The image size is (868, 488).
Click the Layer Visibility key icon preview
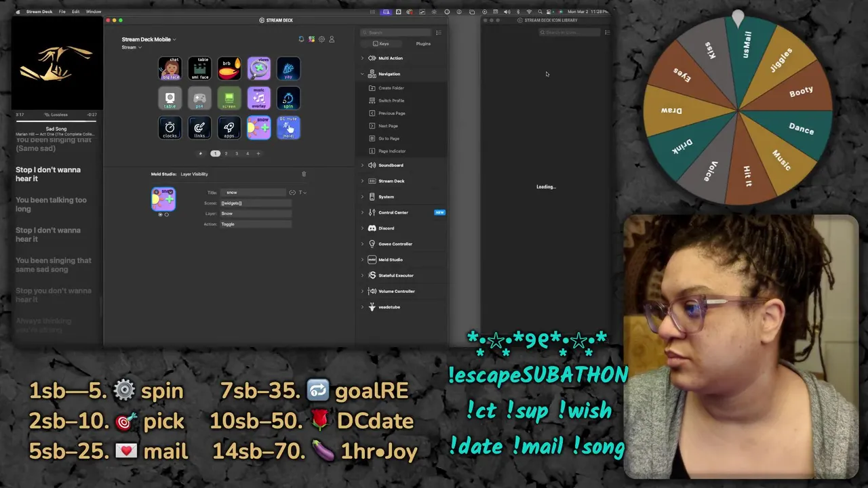(x=163, y=199)
